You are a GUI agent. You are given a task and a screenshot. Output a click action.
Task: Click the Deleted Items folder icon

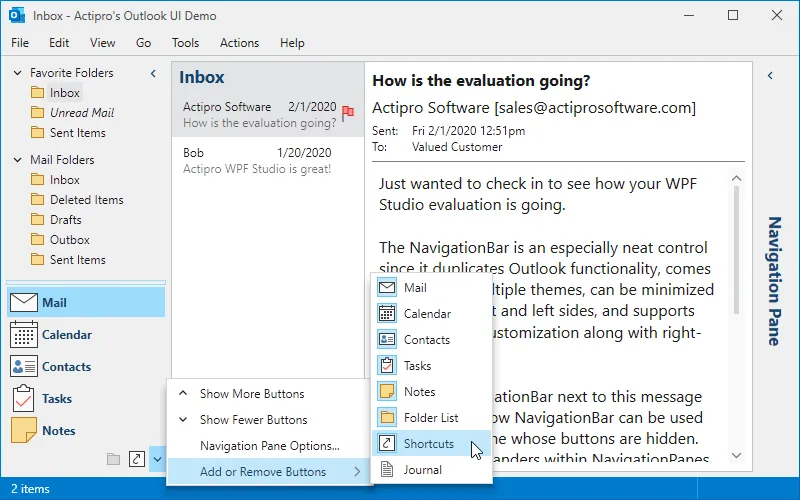(37, 199)
